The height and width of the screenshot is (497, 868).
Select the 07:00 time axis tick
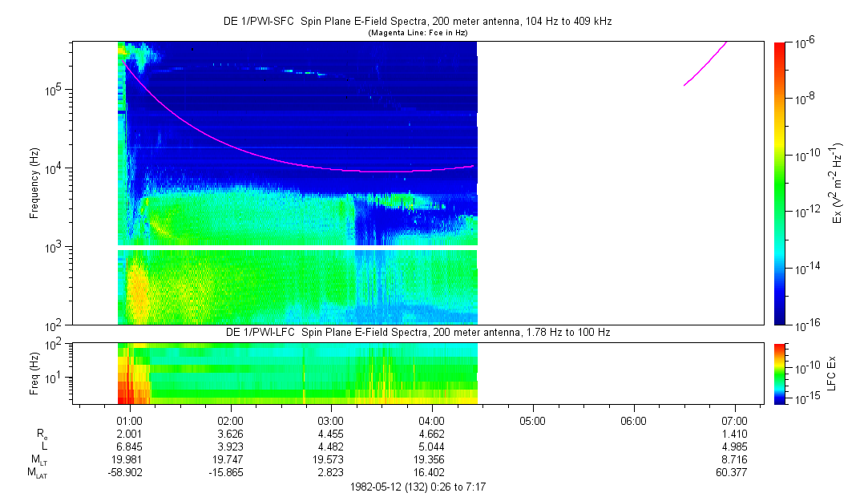[734, 420]
